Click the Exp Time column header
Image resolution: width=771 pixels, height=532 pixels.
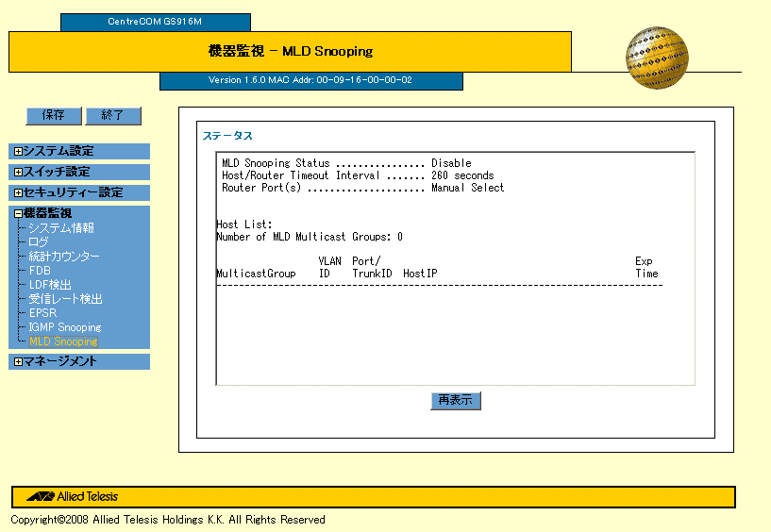coord(646,267)
